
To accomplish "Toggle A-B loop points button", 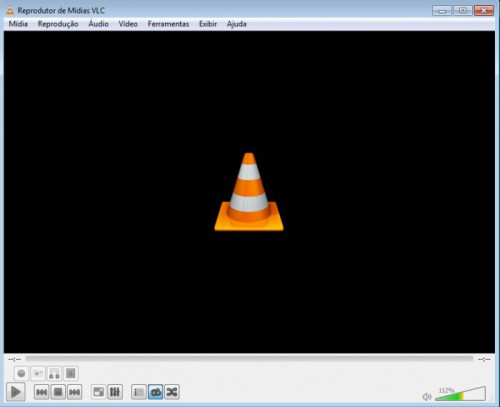I will point(54,373).
